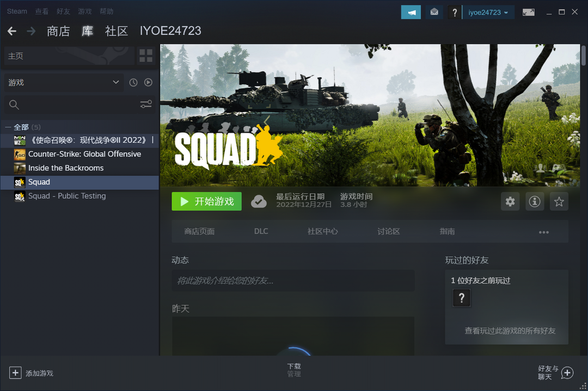
Task: Open the friend inbox envelope icon
Action: [x=434, y=13]
